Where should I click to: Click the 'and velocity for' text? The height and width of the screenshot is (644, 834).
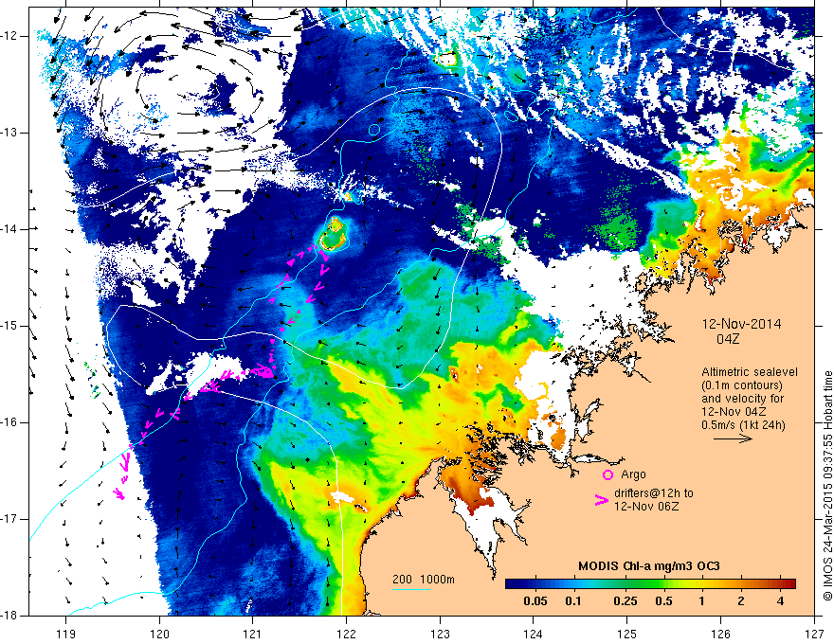(x=742, y=399)
